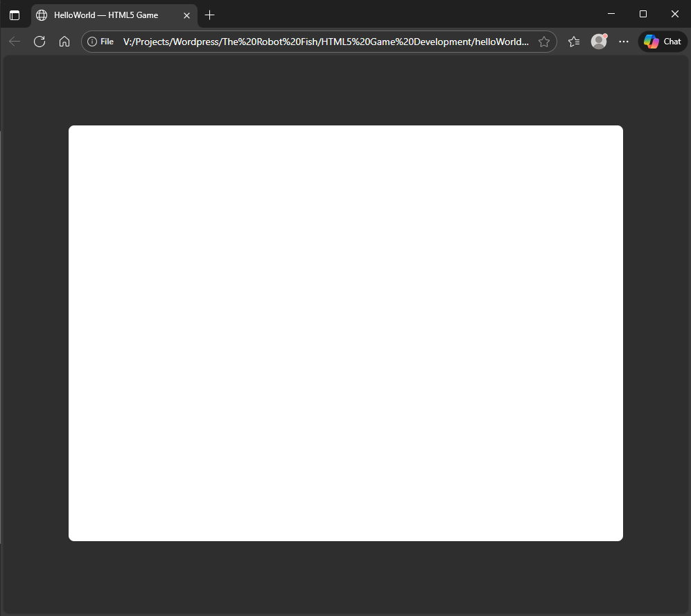
Task: Select the HelloWorld — HTML5 Game tab
Action: coord(114,15)
